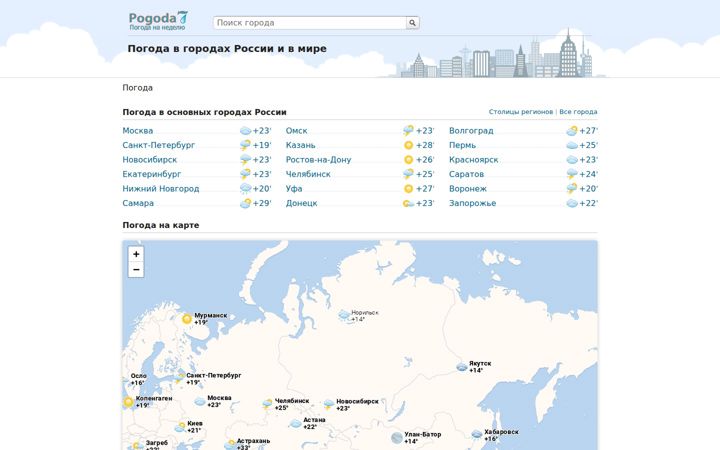Click the storm icon beside Омск +23
Image resolution: width=720 pixels, height=450 pixels.
tap(409, 131)
